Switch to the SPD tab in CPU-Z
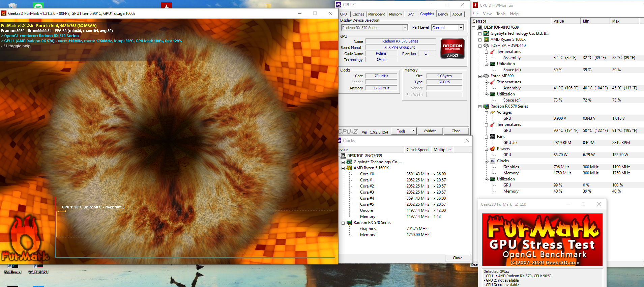The height and width of the screenshot is (287, 644). tap(411, 14)
